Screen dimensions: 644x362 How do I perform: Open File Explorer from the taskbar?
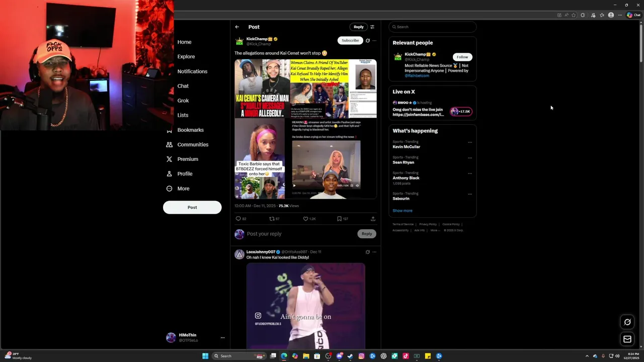click(x=306, y=356)
